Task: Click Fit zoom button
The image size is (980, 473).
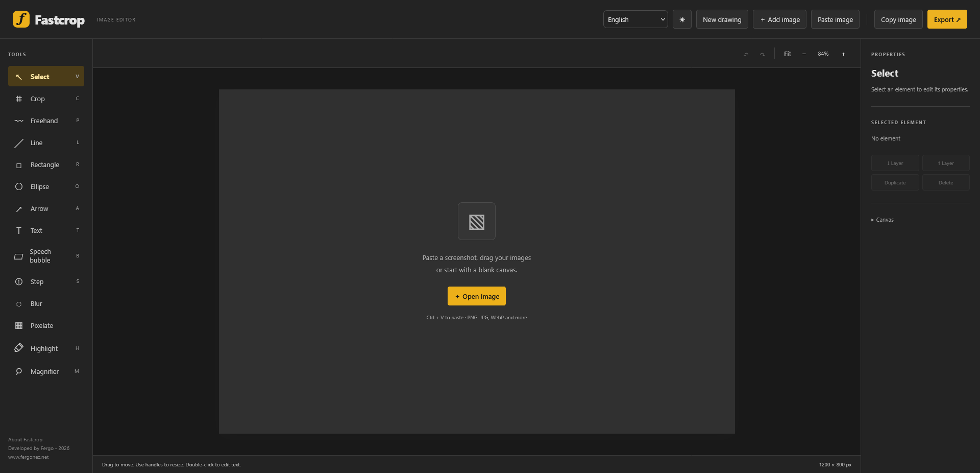Action: point(788,54)
